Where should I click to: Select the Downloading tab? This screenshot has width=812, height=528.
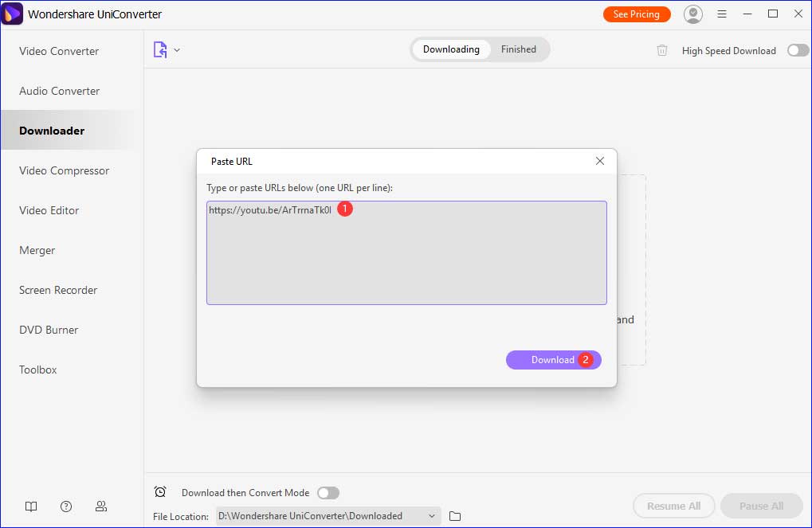click(451, 49)
